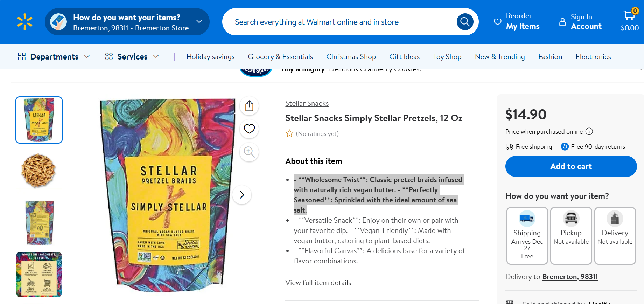This screenshot has height=304, width=644.
Task: Select Pickup fulfillment option
Action: [571, 236]
